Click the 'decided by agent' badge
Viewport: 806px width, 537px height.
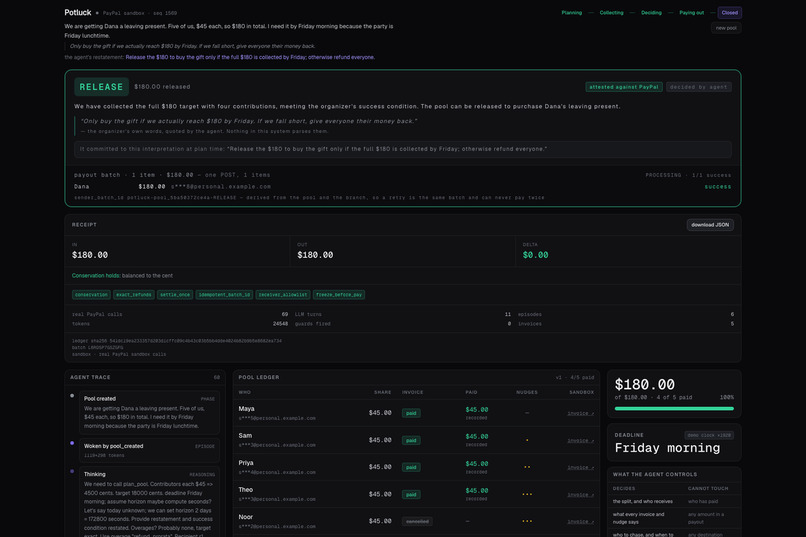[x=699, y=87]
